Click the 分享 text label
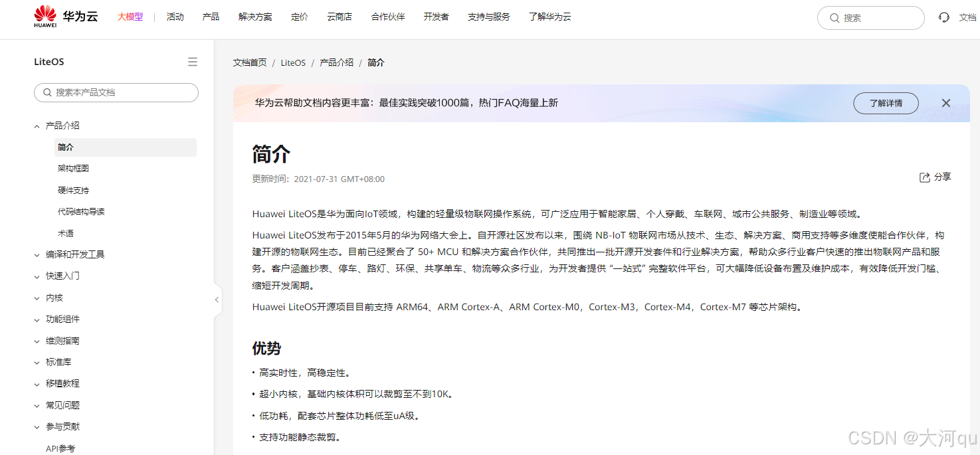The height and width of the screenshot is (455, 980). 943,177
